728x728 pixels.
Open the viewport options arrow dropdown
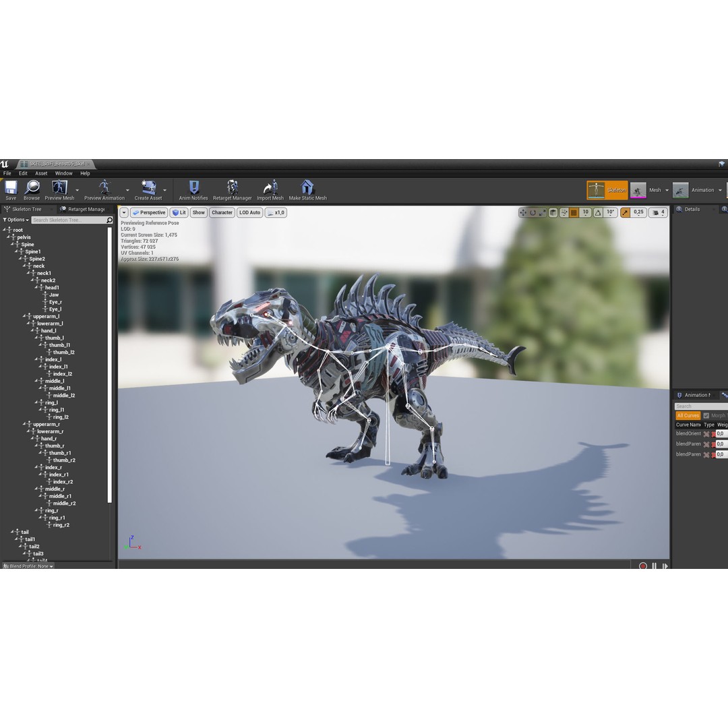[x=124, y=212]
